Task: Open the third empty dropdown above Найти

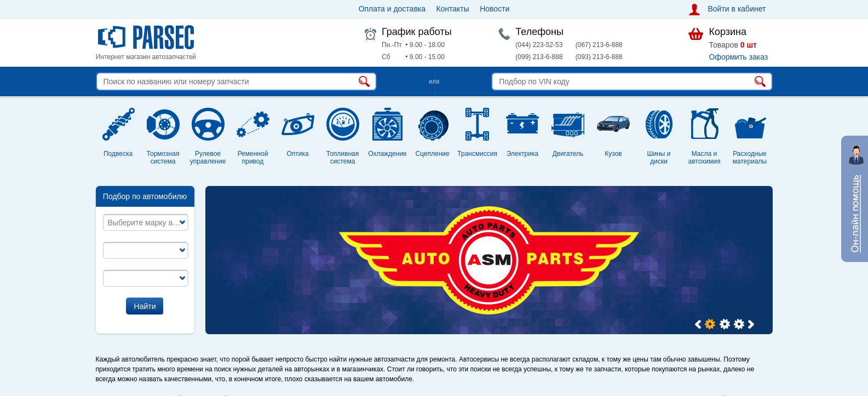Action: pyautogui.click(x=146, y=278)
